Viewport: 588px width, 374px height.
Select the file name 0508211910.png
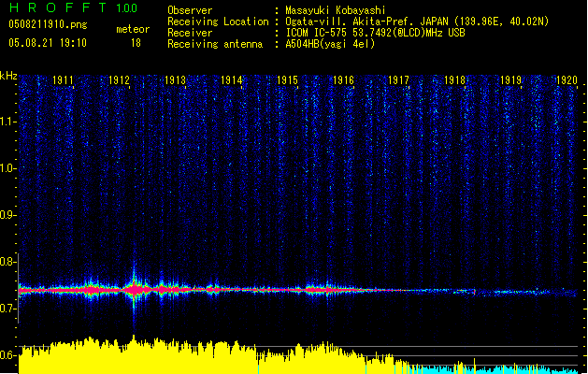coord(48,24)
